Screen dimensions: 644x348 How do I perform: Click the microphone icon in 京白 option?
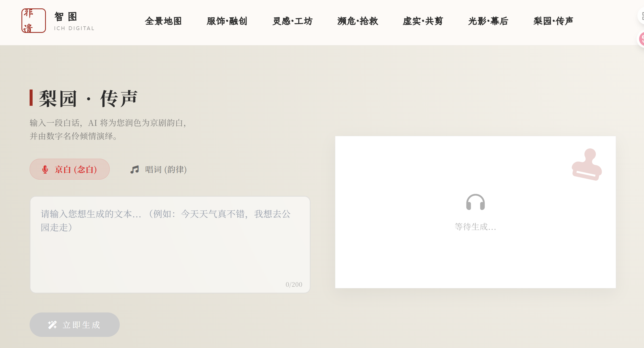point(45,170)
